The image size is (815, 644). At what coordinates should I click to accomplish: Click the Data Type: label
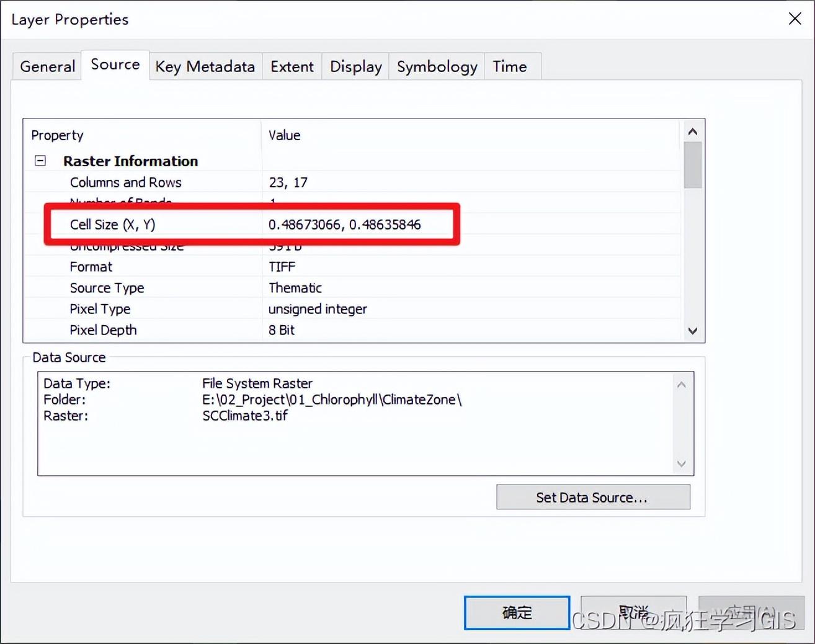point(77,383)
